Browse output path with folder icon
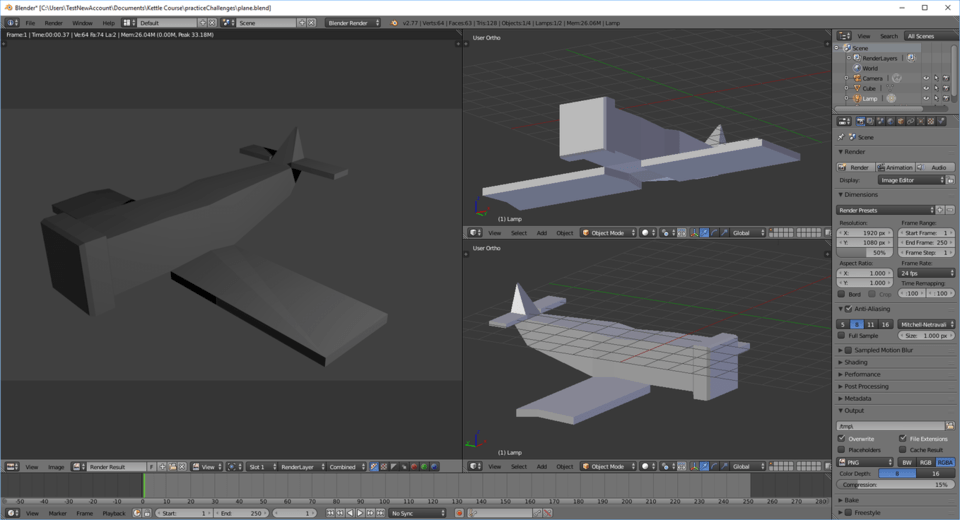 [950, 426]
